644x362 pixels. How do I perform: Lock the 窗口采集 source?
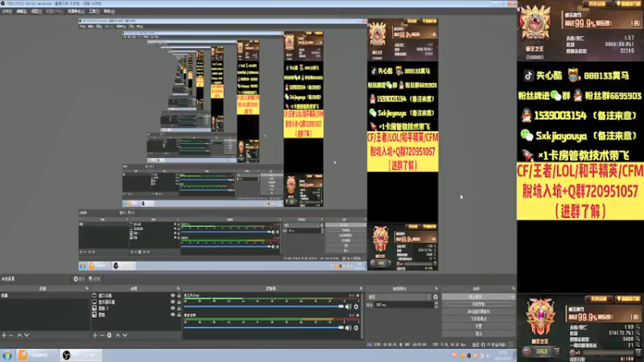pyautogui.click(x=179, y=295)
